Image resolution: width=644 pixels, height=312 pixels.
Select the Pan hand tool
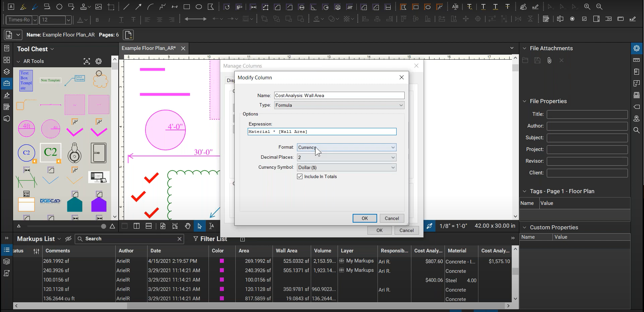point(188,226)
